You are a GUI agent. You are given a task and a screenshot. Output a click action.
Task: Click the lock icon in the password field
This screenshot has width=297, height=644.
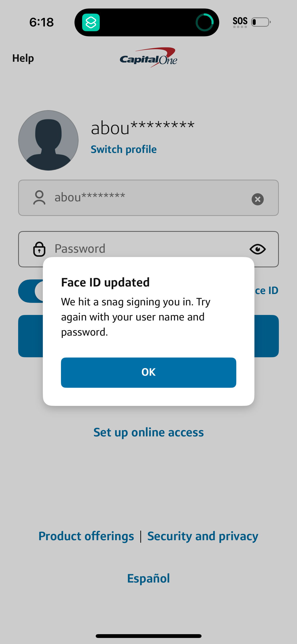tap(39, 249)
